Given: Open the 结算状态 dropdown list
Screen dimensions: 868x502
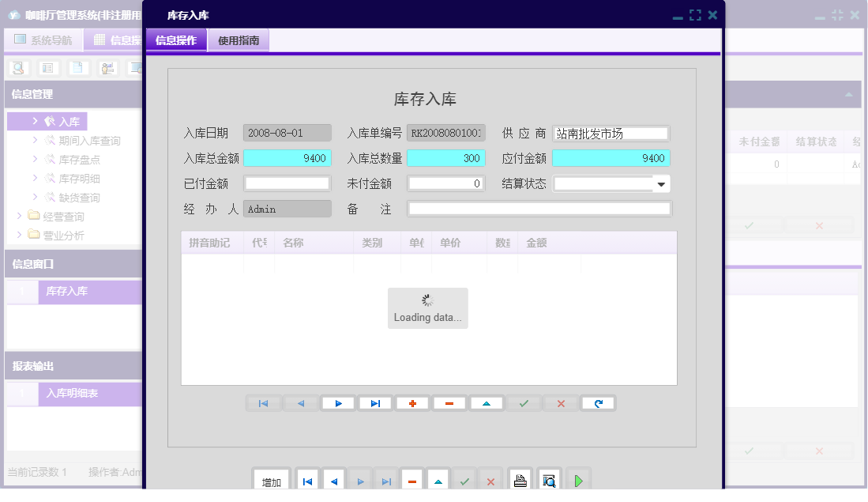Looking at the screenshot, I should coord(662,183).
